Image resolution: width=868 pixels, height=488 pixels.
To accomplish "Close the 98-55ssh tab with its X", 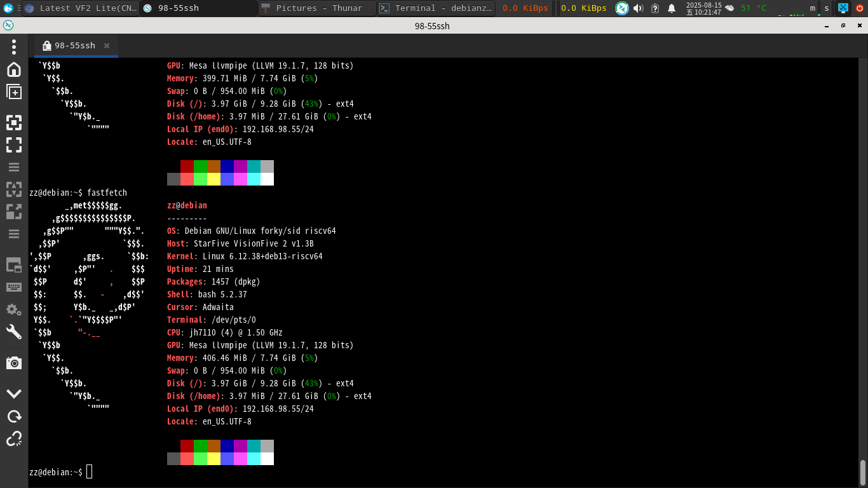I will pyautogui.click(x=107, y=46).
